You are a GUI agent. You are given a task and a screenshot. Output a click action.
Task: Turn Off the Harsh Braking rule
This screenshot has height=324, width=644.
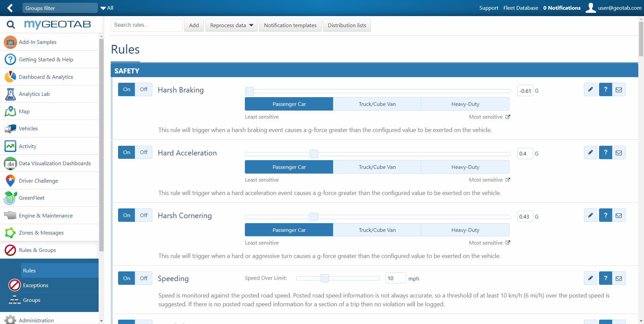click(x=144, y=89)
